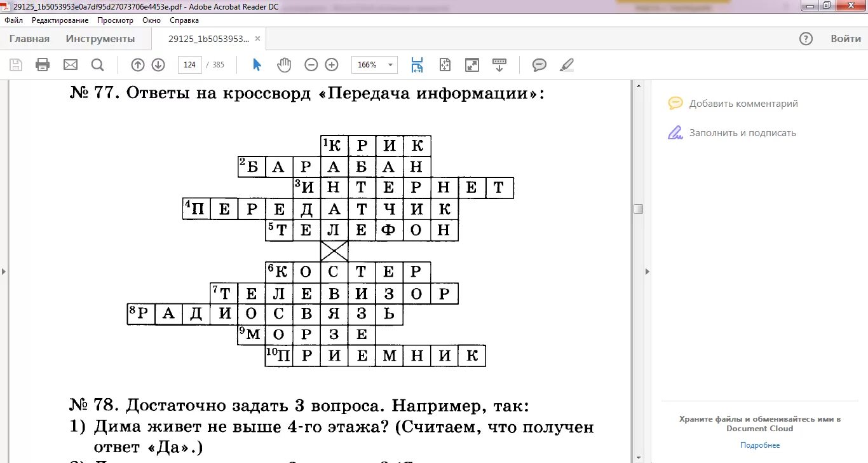The width and height of the screenshot is (868, 463).
Task: Click the word КРИК in crossword
Action: (376, 146)
